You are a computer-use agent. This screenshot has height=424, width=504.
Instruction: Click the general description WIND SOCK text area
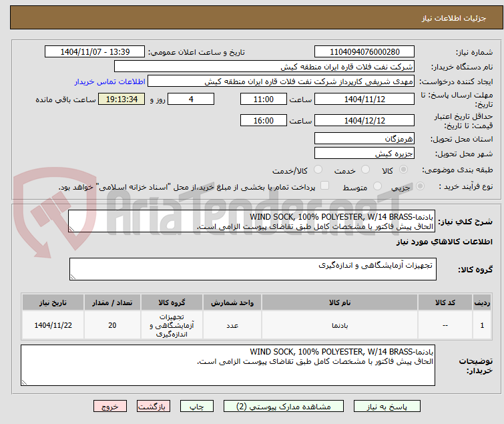coord(252,221)
